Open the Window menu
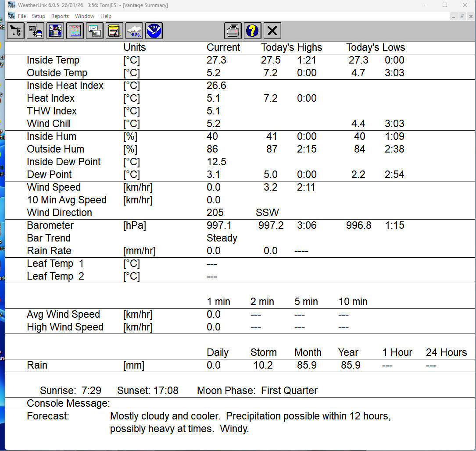Screen dimensions: 476x451 [85, 16]
